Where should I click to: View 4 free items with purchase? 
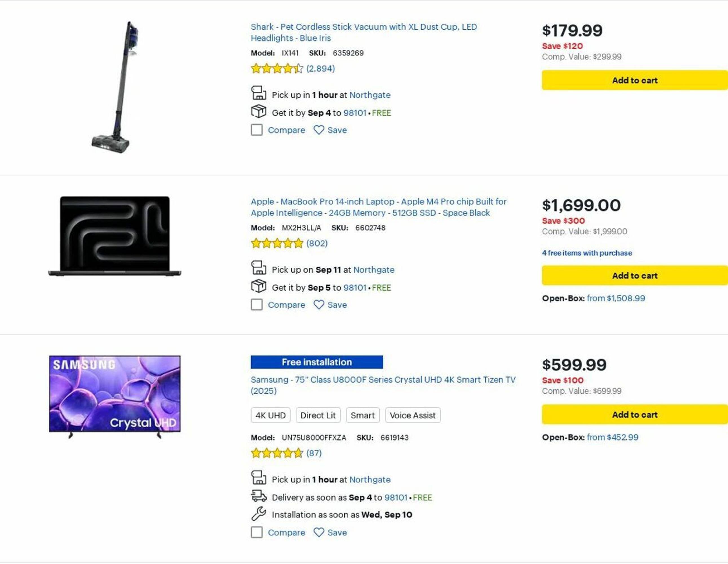click(x=587, y=253)
